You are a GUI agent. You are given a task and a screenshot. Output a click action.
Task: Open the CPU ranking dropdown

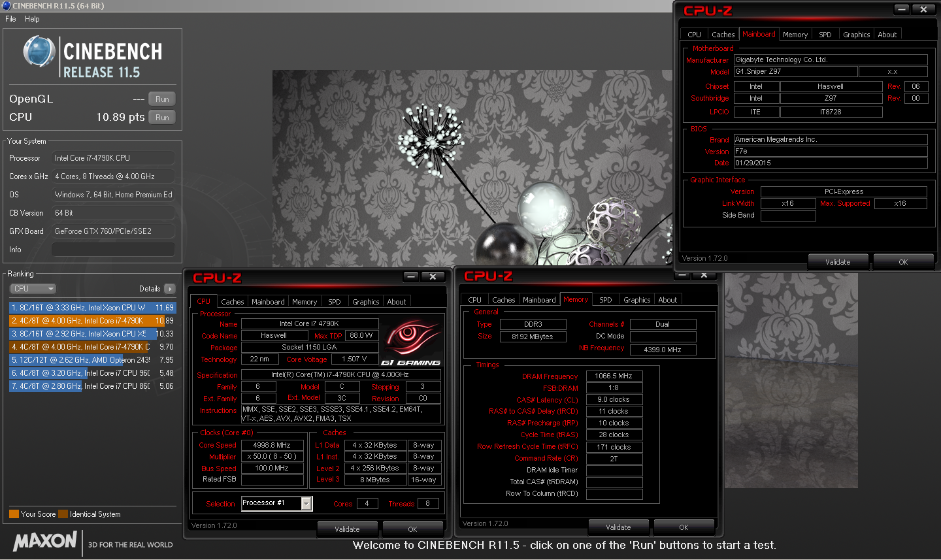click(x=33, y=289)
